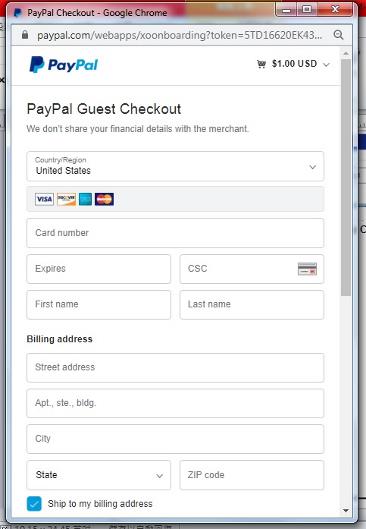Screen dimensions: 366x529
Task: Click the Expires field
Action: coord(98,269)
